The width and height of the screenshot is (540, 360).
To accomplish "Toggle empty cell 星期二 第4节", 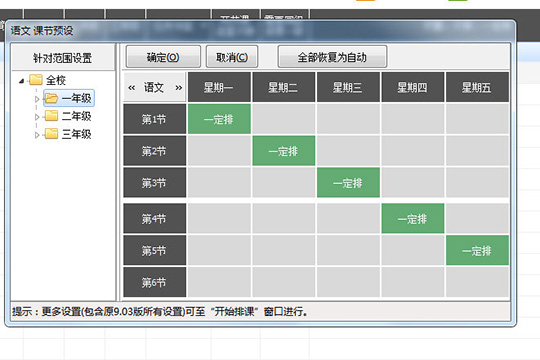I will coord(283,218).
